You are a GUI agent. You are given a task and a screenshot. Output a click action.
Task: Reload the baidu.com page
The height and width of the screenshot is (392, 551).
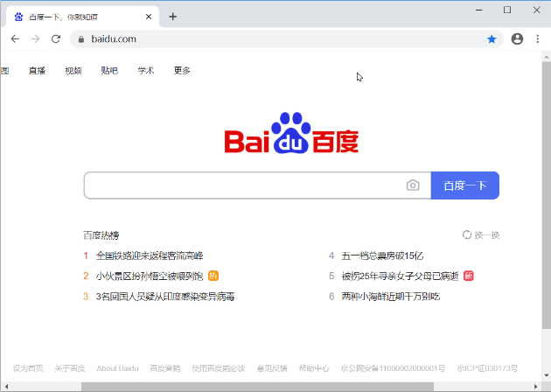[56, 38]
